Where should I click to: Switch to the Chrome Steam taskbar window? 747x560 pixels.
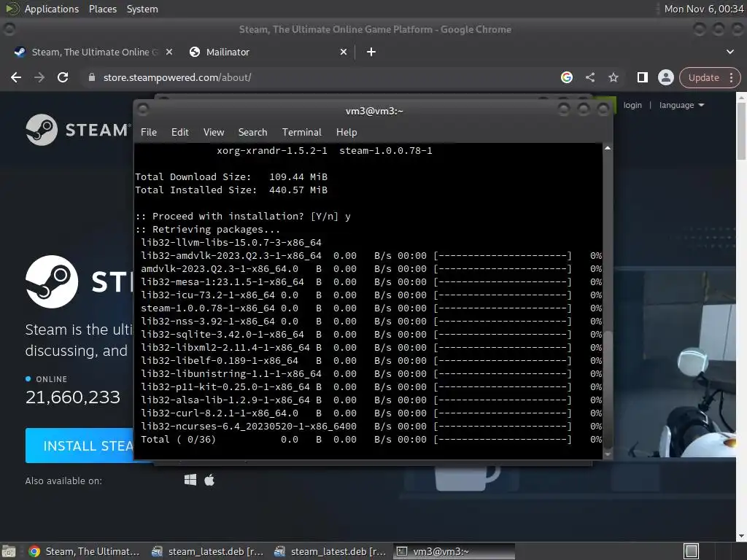tap(85, 551)
